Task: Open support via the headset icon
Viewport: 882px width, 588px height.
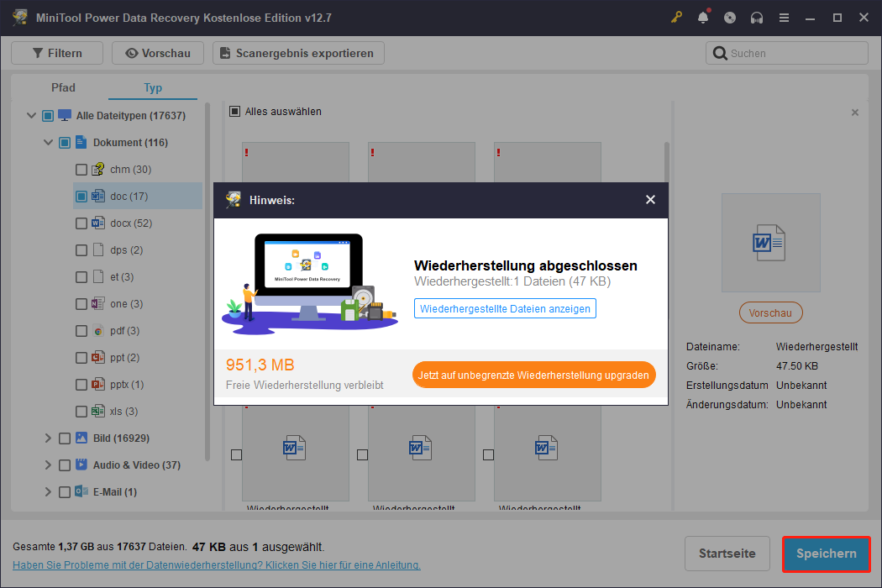Action: 757,17
